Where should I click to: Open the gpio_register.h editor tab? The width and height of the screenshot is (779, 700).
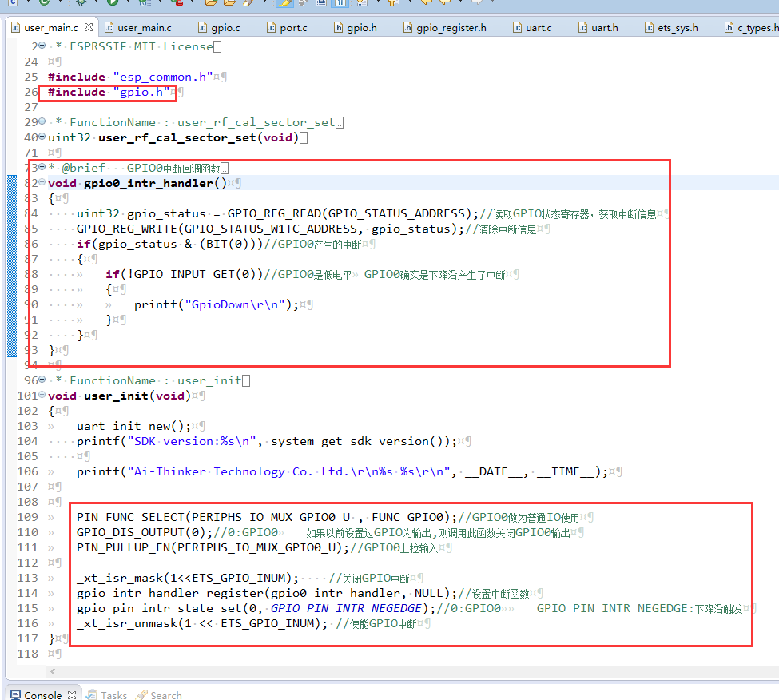coord(445,28)
